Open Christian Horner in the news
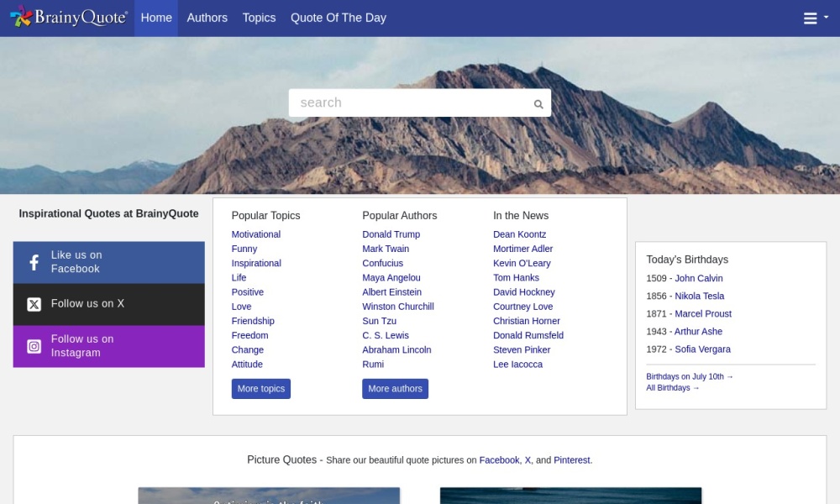This screenshot has width=840, height=504. [527, 321]
